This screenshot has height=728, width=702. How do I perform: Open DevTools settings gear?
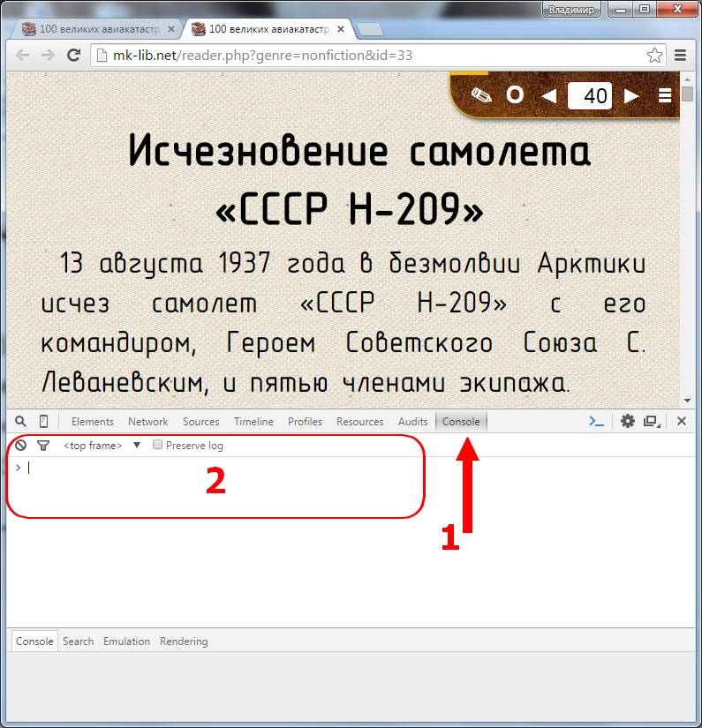coord(628,421)
